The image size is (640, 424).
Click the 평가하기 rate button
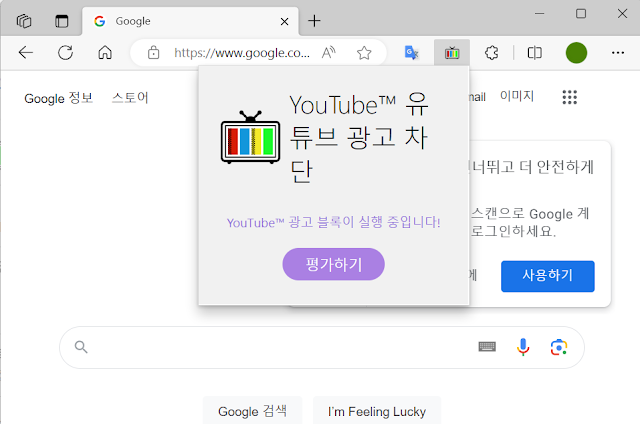pyautogui.click(x=333, y=264)
